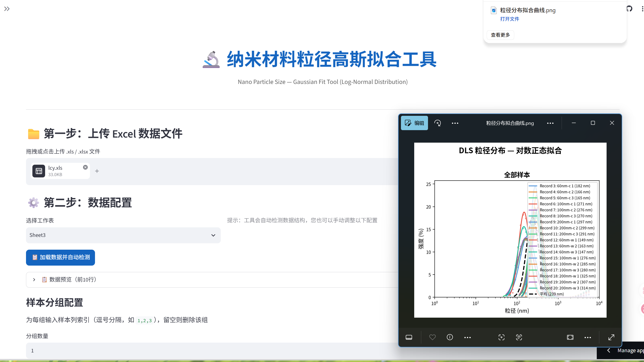Click scan text icon in Photos

coord(519,337)
